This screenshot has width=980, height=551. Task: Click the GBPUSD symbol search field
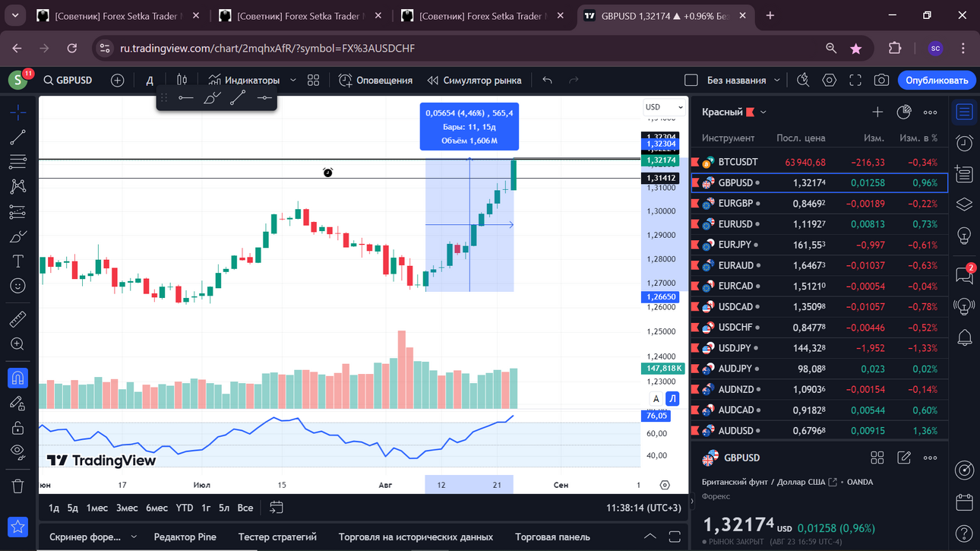[68, 80]
